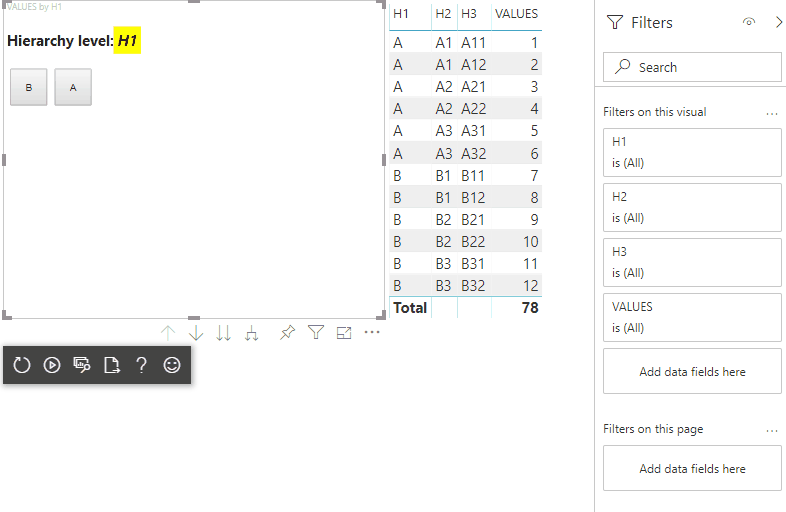Pin the visual with the pin icon
Viewport: 786px width, 512px height.
288,333
